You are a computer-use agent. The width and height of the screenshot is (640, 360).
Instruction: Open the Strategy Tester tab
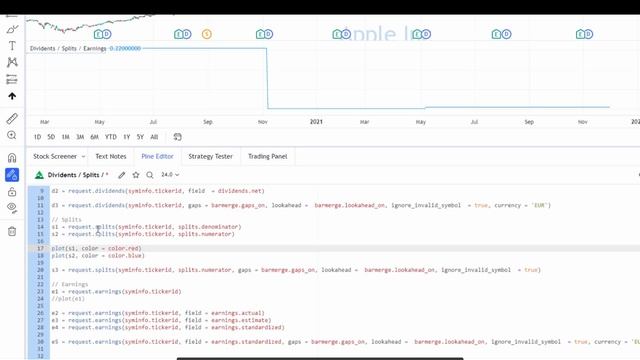coord(210,156)
